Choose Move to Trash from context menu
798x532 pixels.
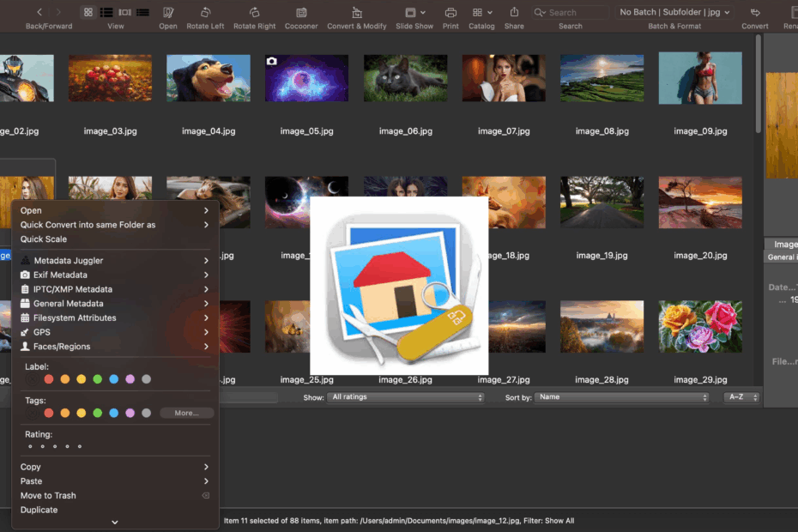[x=48, y=496]
